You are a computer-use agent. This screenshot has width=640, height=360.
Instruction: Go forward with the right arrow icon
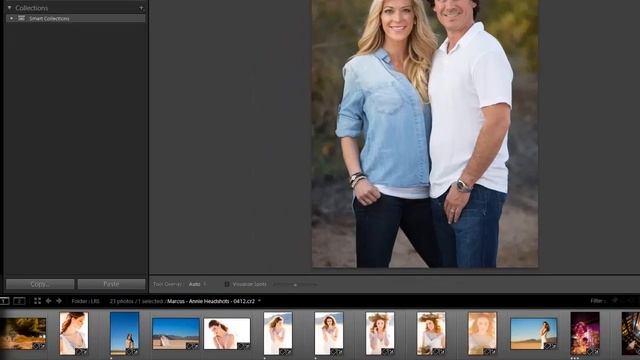[59, 301]
